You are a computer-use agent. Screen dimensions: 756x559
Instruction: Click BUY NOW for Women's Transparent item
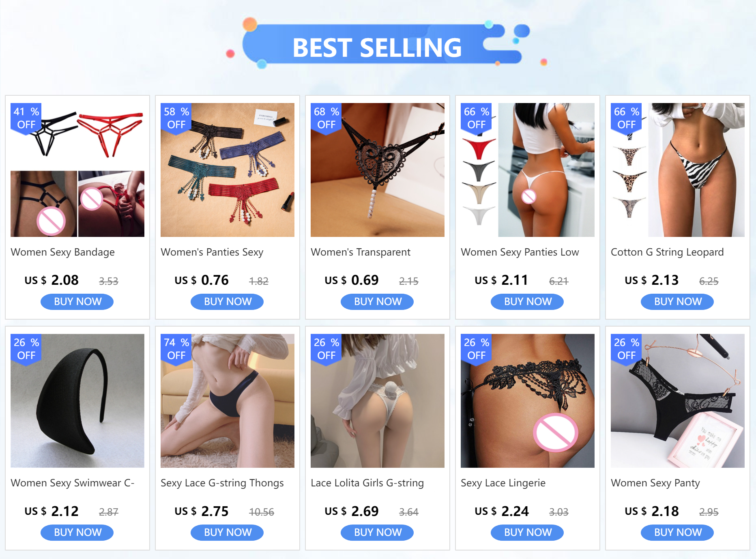click(377, 301)
